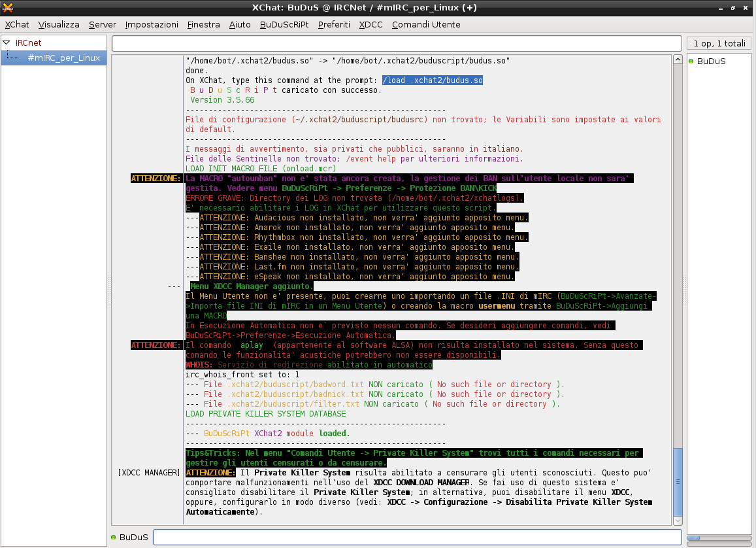The width and height of the screenshot is (756, 548).
Task: Click the "1 op, 1 totali" user counter
Action: click(x=719, y=43)
